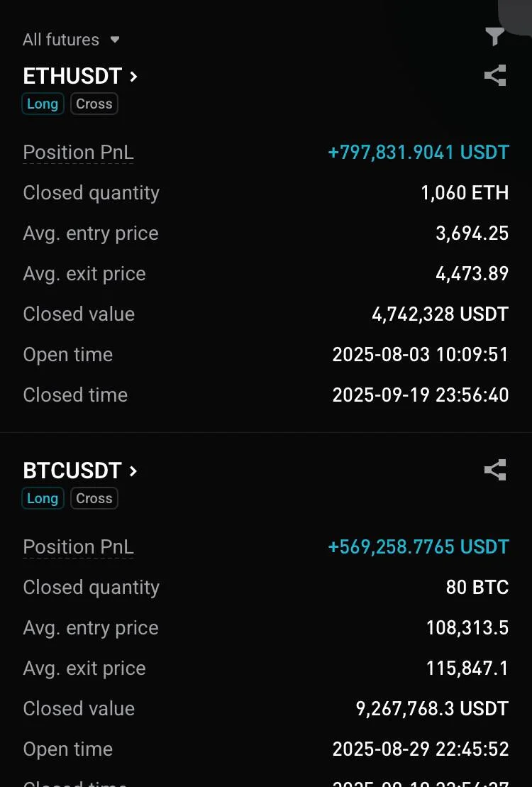Click the ETHUSDT Long tag
Screen dimensions: 532x787
tap(43, 104)
